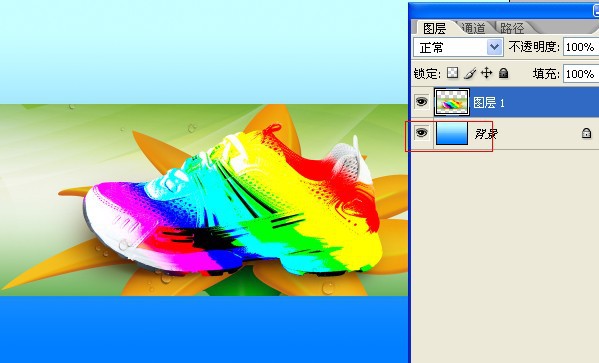Click the blend mode dropdown arrow
Screen dimensions: 599x363
(x=495, y=47)
